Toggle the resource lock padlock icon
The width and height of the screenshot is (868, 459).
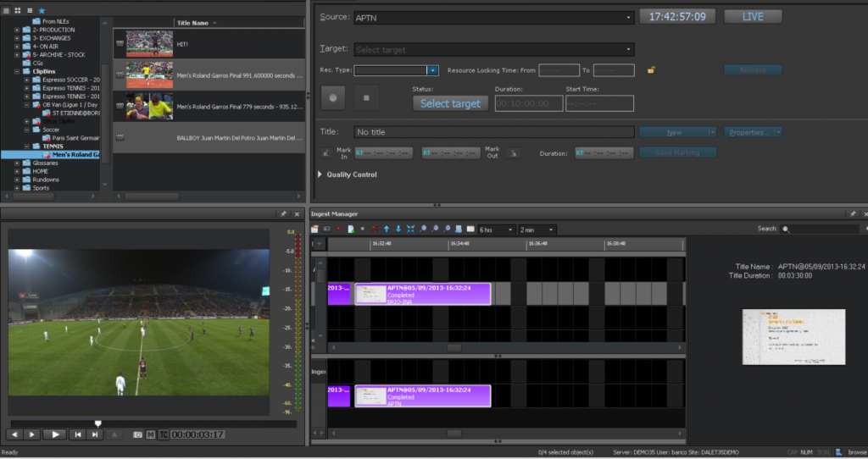point(651,70)
